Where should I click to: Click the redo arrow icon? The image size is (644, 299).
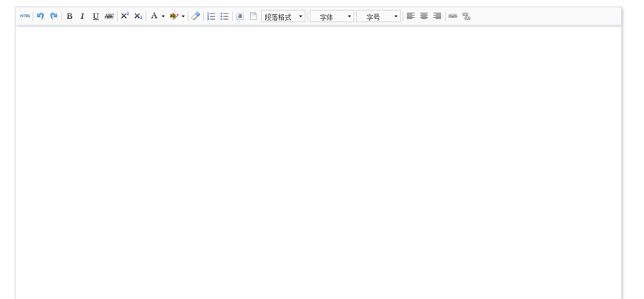54,16
